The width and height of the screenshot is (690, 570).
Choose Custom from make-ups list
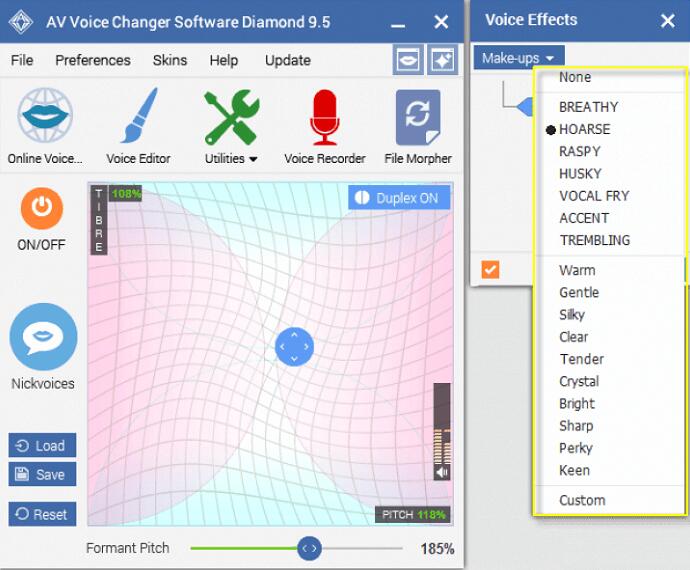[x=582, y=500]
